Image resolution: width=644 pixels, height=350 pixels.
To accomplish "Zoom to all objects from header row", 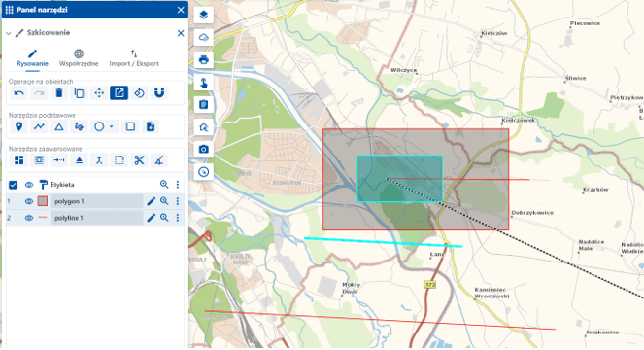I will pos(164,185).
